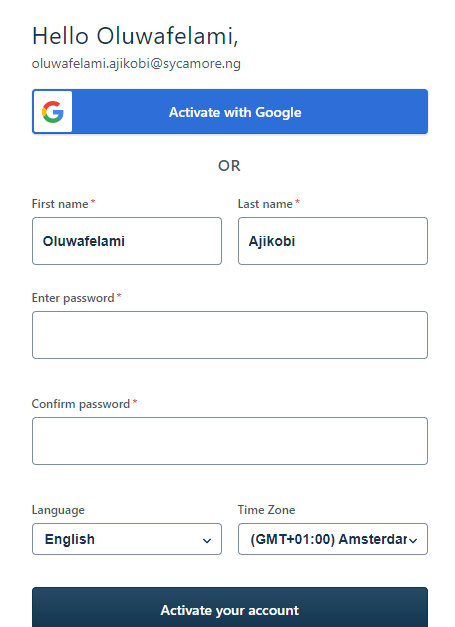This screenshot has width=455, height=627.
Task: Click the OR separator text
Action: pos(229,166)
